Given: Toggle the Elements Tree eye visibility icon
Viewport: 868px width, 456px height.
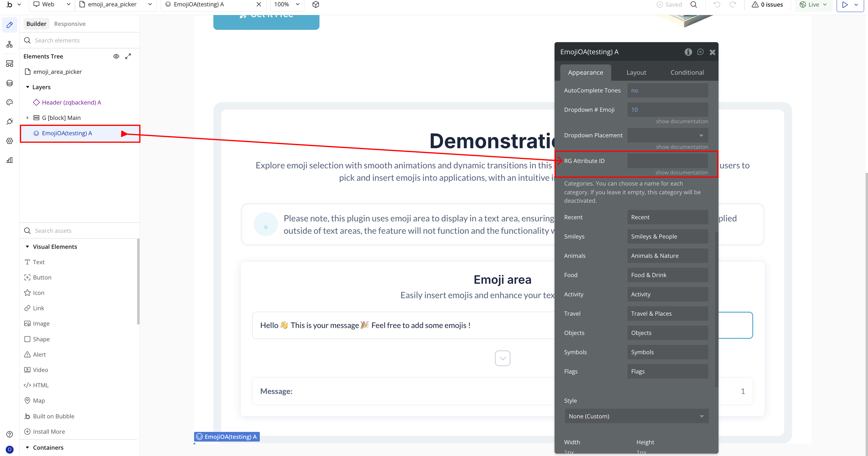Looking at the screenshot, I should coord(116,56).
